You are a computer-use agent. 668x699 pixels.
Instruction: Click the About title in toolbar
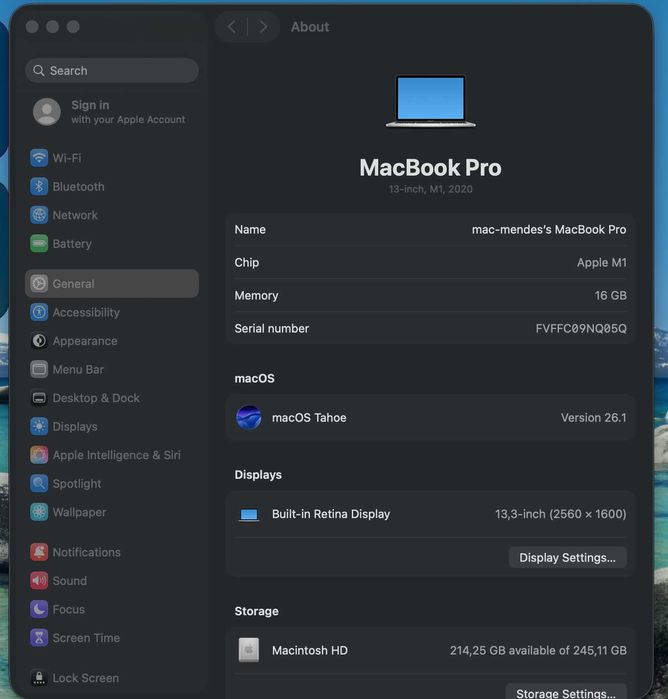tap(310, 27)
